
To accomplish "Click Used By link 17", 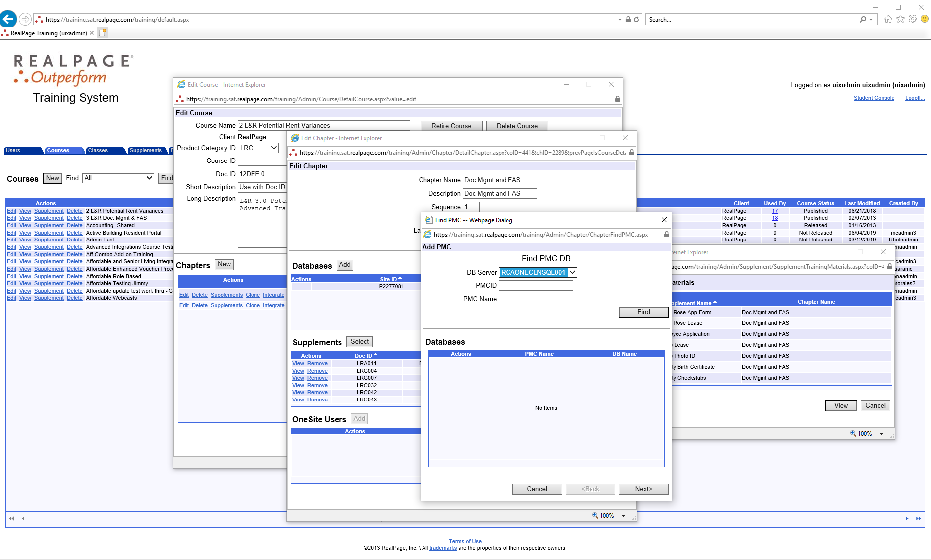I will pyautogui.click(x=775, y=211).
